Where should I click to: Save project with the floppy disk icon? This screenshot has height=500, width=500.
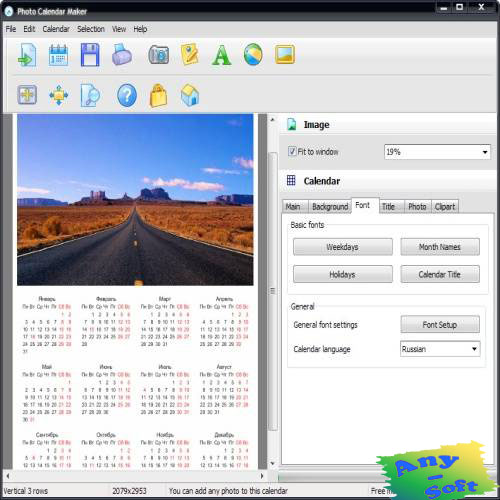(x=90, y=55)
